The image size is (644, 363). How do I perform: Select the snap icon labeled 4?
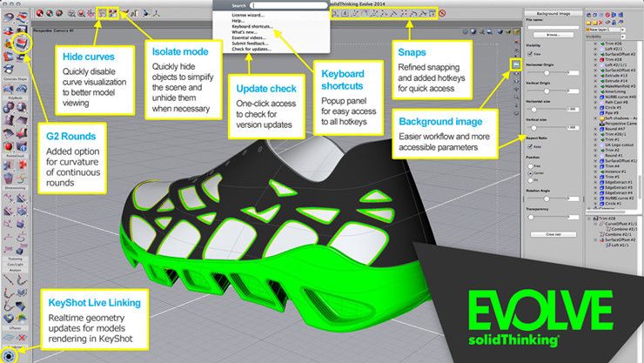point(345,14)
